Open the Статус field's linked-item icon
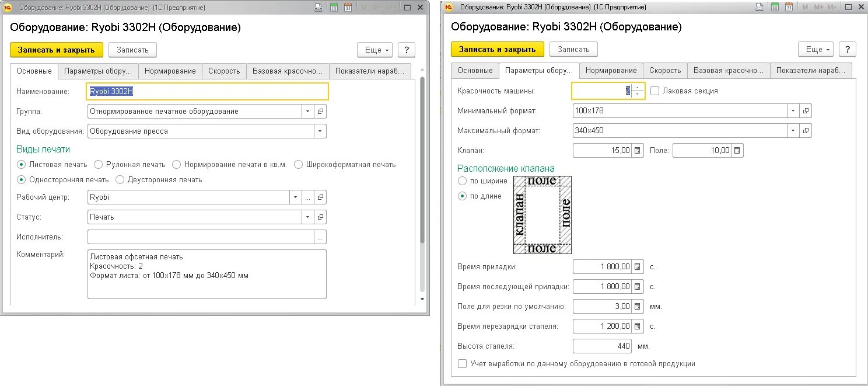This screenshot has height=389, width=868. 320,217
